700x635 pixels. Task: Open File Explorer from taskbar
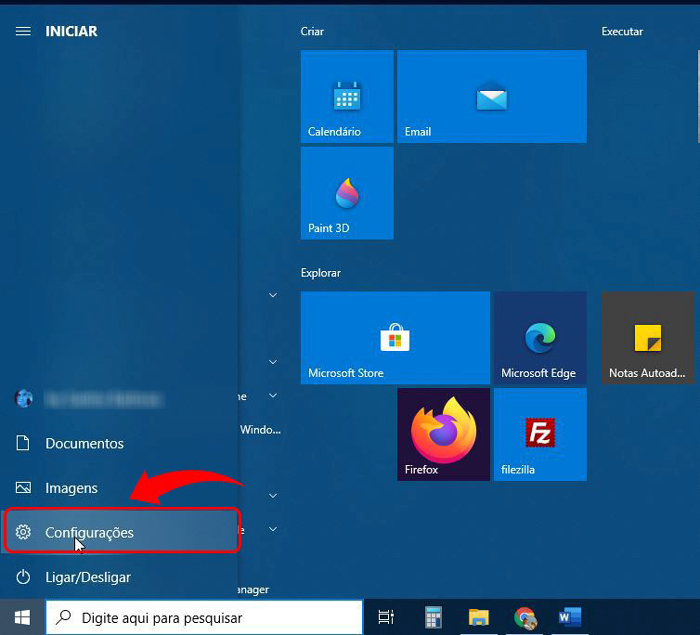pyautogui.click(x=479, y=617)
